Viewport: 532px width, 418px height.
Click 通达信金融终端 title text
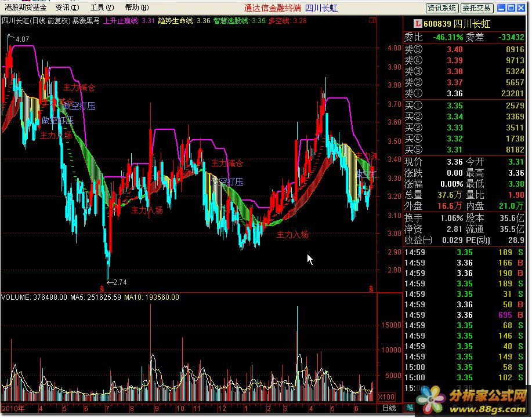(273, 8)
